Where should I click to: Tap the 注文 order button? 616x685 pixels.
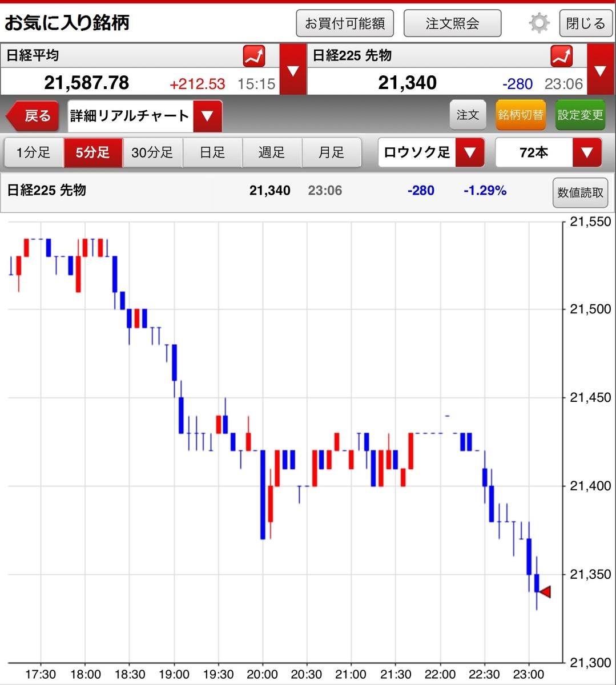point(468,115)
